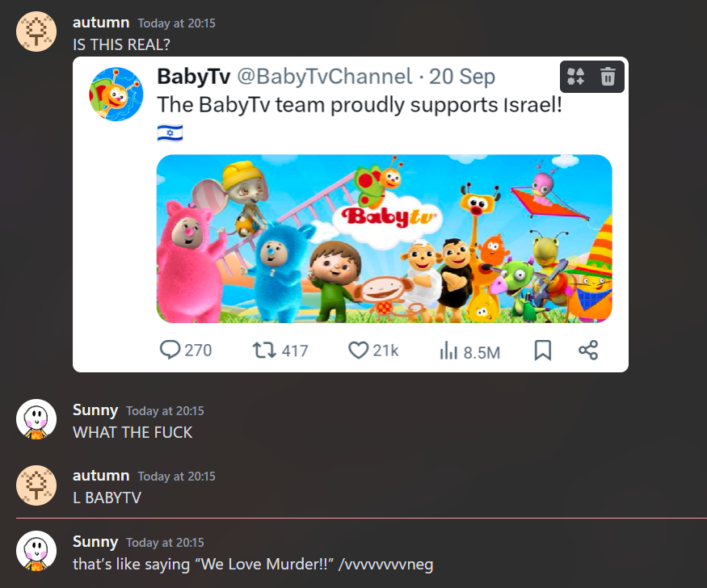Bookmark the BabyTv tweet
The height and width of the screenshot is (588, 707).
(543, 350)
